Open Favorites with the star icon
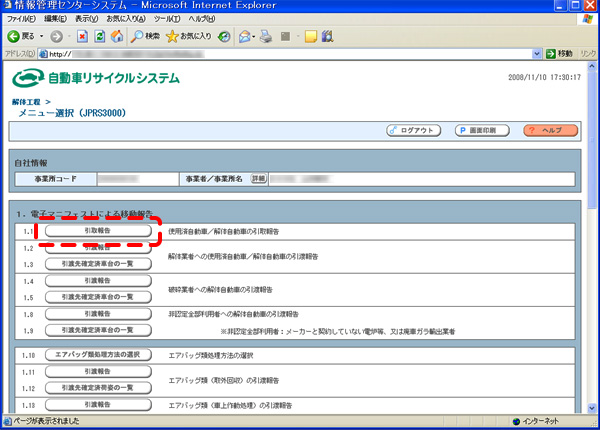The height and width of the screenshot is (430, 600). (172, 36)
